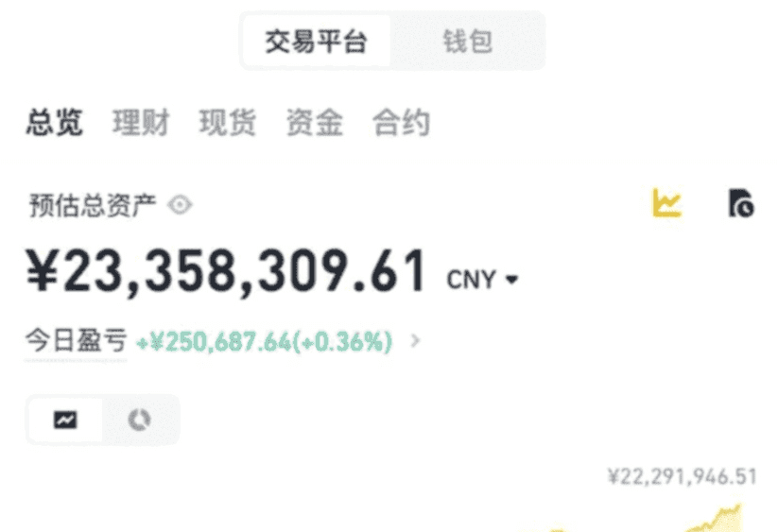Screen dimensions: 778x532
Task: Open the 理财 tab
Action: click(141, 123)
